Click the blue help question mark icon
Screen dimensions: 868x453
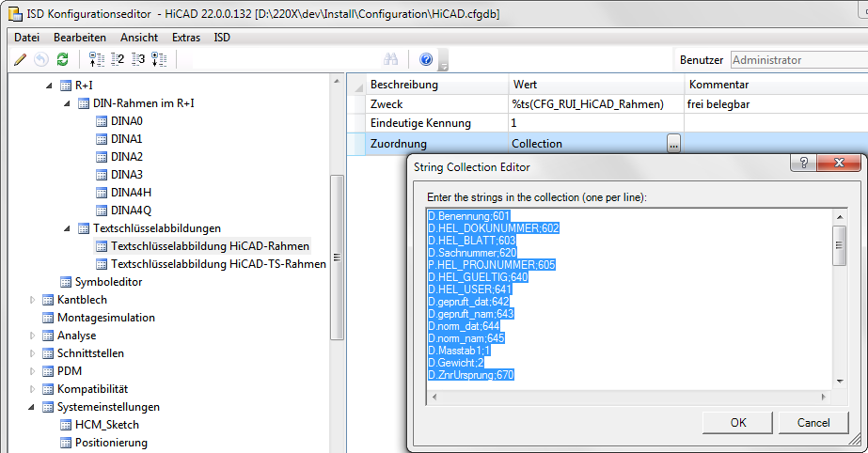point(426,59)
